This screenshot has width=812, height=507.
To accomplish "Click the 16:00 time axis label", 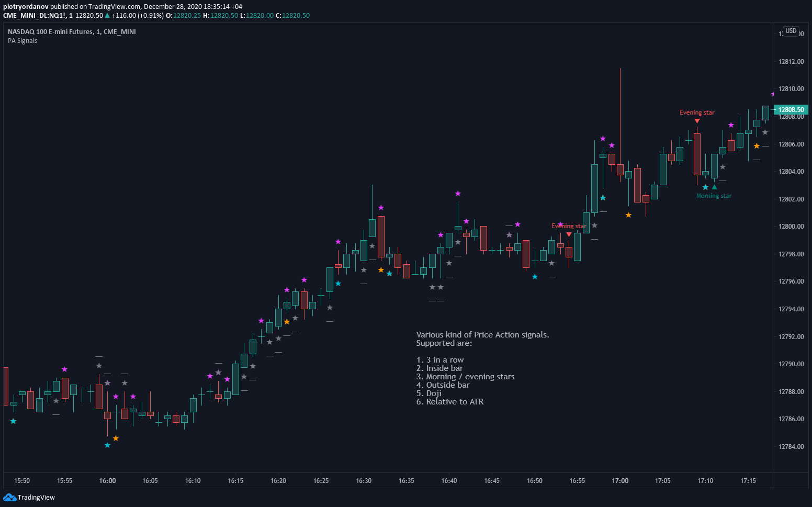I will 107,481.
